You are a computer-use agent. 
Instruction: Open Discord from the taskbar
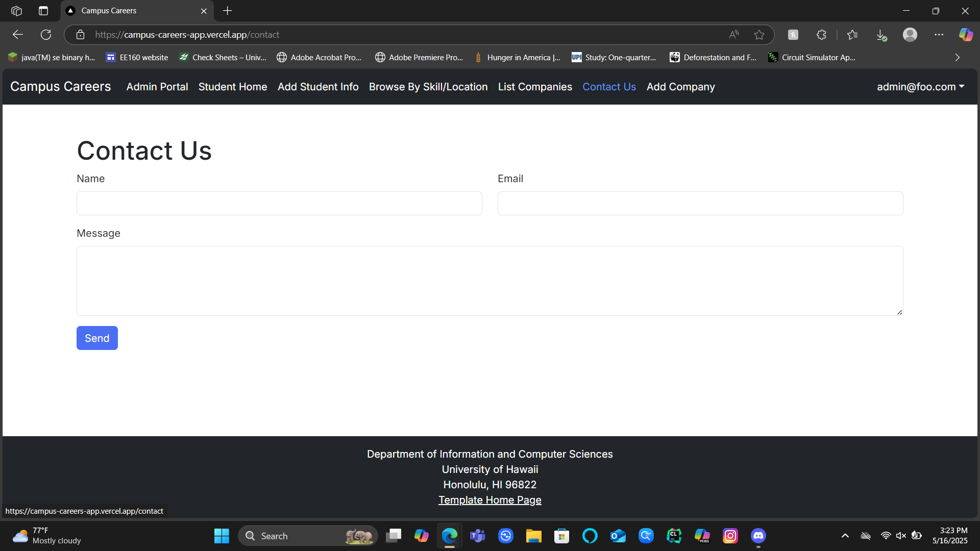coord(758,536)
